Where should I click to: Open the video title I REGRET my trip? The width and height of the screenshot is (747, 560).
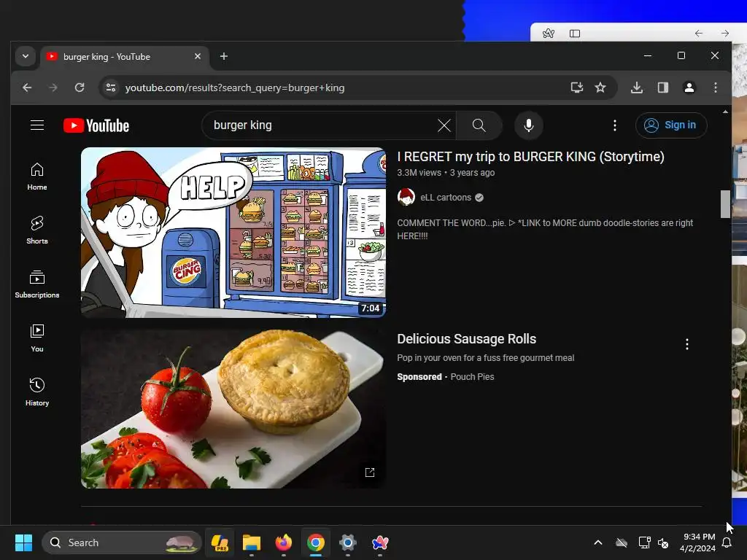coord(531,157)
